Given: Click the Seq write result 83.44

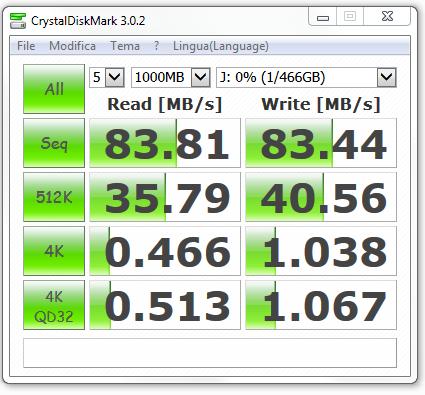Looking at the screenshot, I should tap(321, 143).
